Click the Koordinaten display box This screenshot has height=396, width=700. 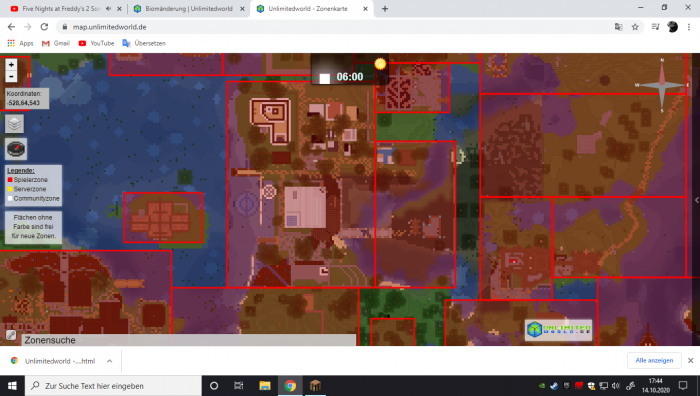[x=27, y=98]
